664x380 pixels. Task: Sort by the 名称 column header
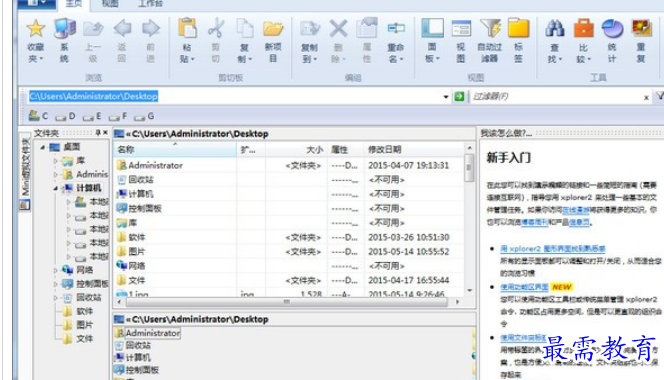175,150
